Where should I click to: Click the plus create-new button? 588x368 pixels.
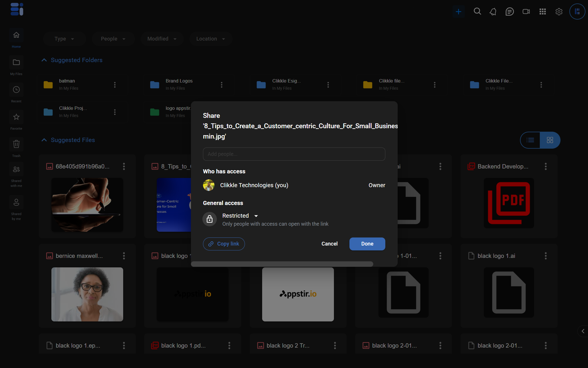(x=459, y=11)
